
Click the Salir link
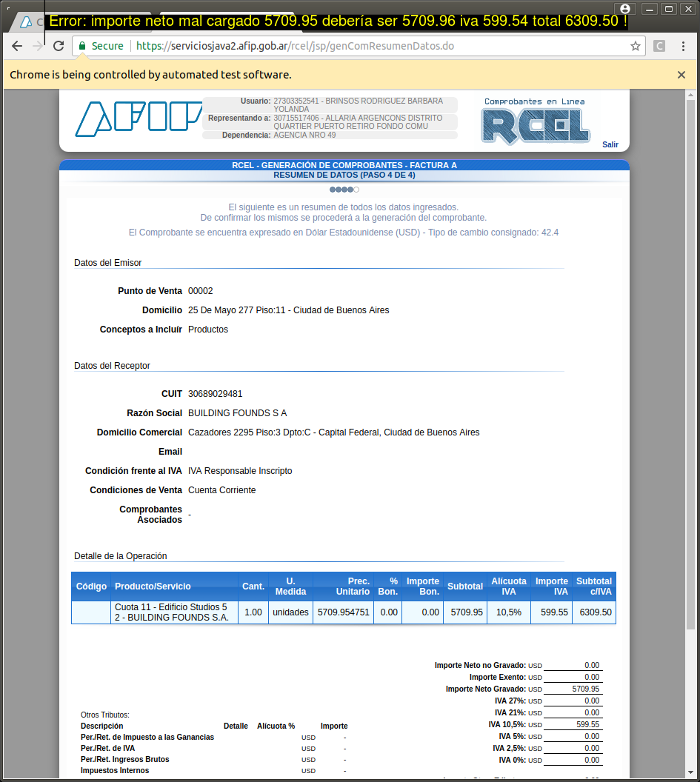point(610,144)
